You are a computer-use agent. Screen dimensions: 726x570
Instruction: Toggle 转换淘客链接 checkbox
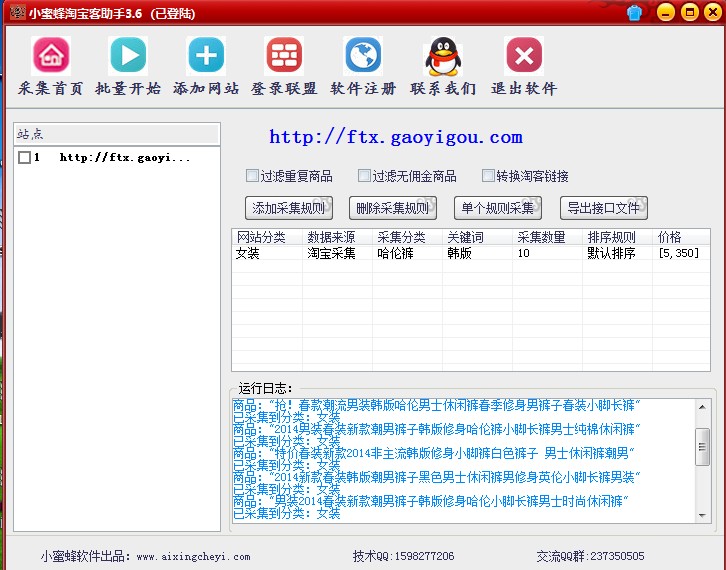(x=488, y=175)
